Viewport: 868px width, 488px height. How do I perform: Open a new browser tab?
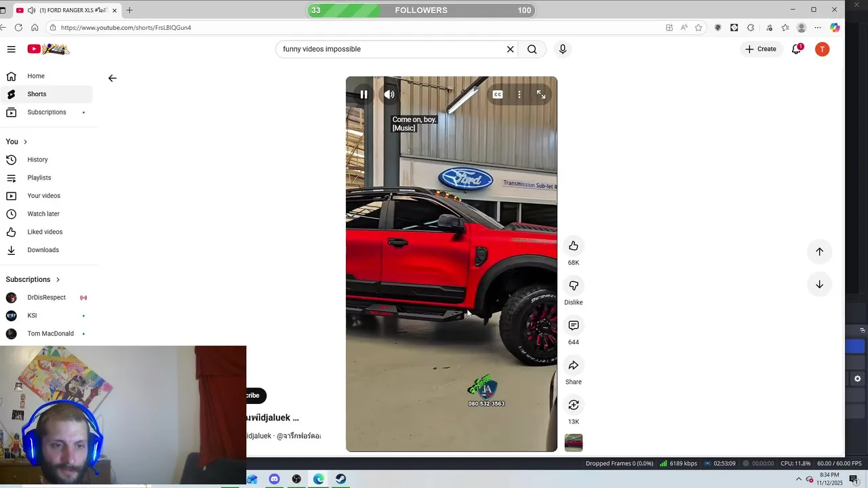pos(130,10)
